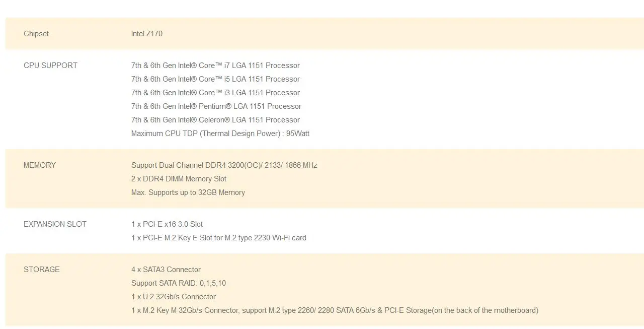
Task: Click the PCI-E x16 3.0 Slot line
Action: [167, 224]
